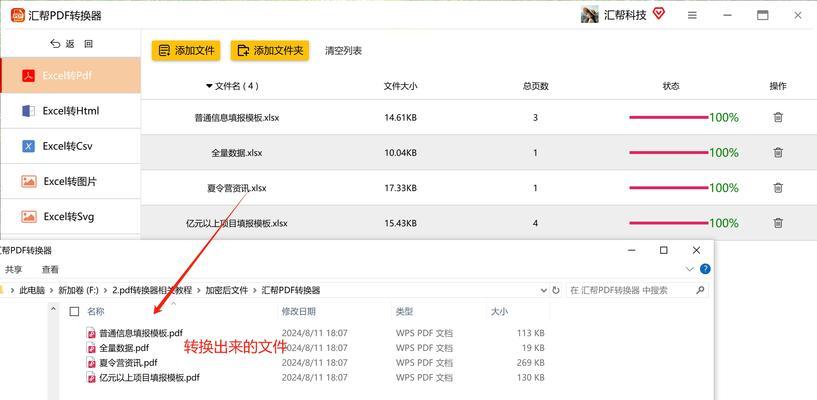817x400 pixels.
Task: Toggle the select-all checkbox in Explorer header
Action: (74, 312)
